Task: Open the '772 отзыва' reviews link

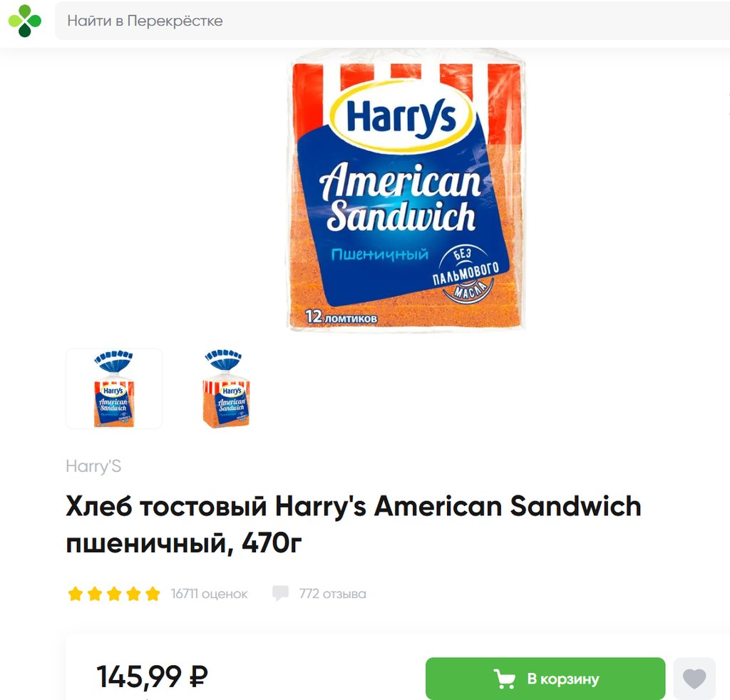Action: coord(332,594)
